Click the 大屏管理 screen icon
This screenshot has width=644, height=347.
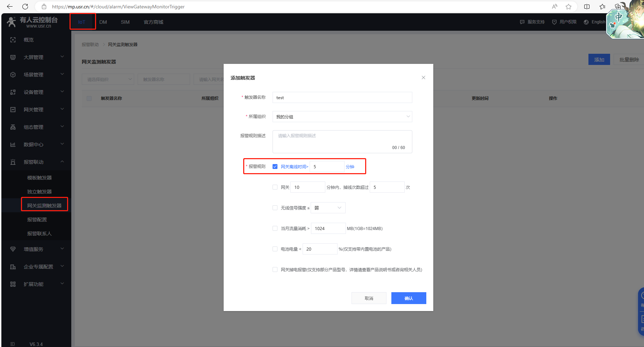[13, 57]
